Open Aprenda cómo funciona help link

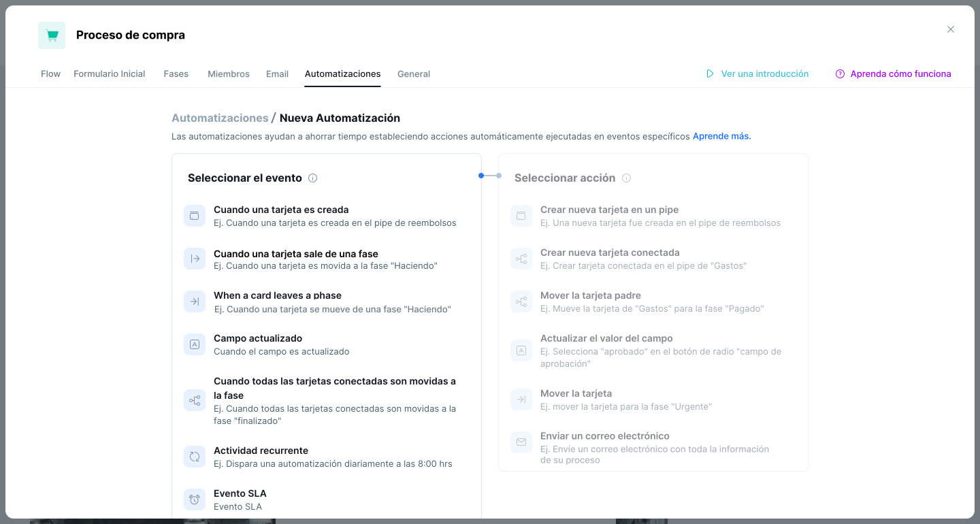(894, 74)
